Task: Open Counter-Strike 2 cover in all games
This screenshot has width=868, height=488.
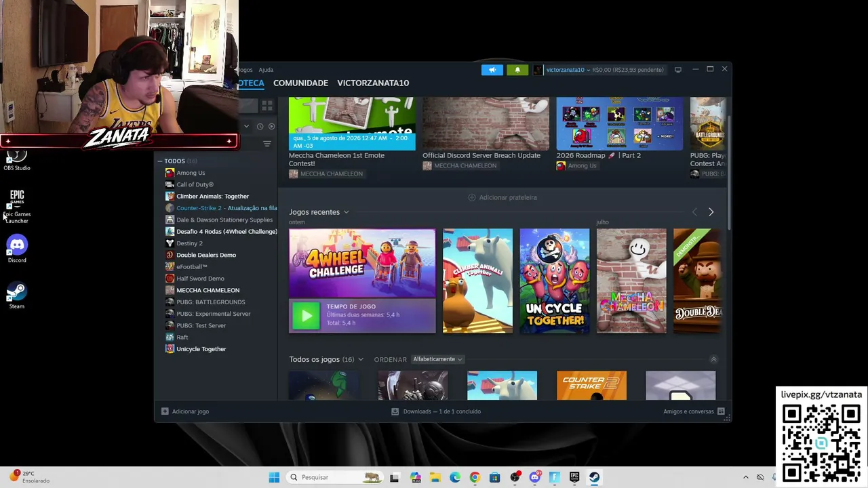Action: click(x=591, y=385)
